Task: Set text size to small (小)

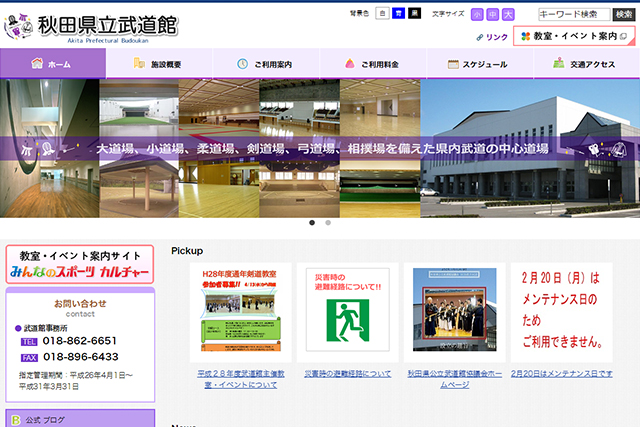Action: [477, 14]
